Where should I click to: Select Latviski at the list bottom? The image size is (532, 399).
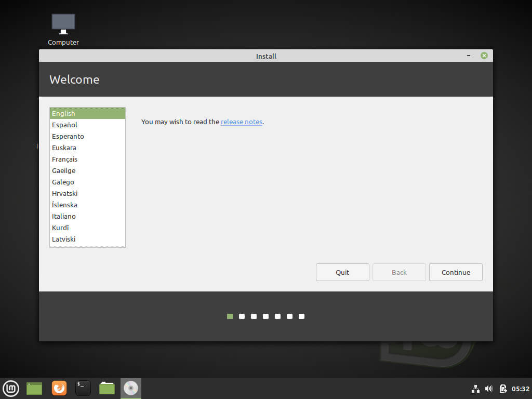click(64, 239)
